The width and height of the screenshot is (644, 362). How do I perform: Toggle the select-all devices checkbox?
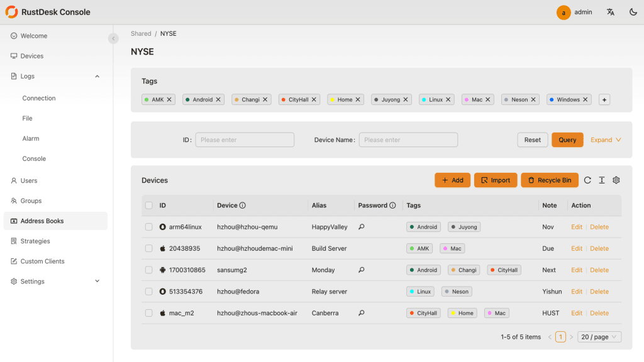point(148,206)
